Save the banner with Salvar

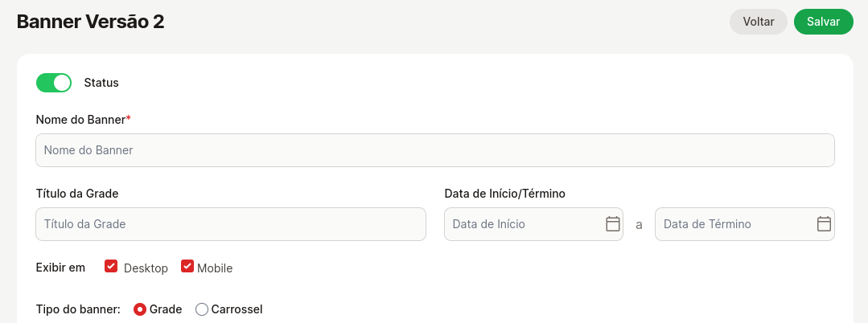pos(823,22)
